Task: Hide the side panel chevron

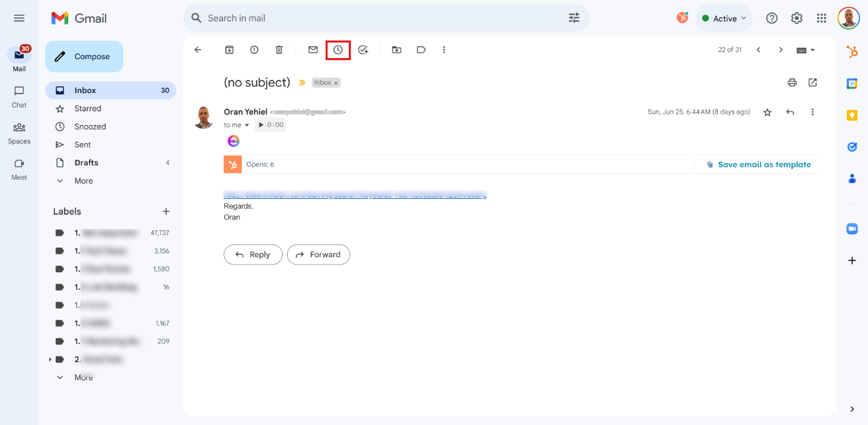Action: [x=852, y=409]
